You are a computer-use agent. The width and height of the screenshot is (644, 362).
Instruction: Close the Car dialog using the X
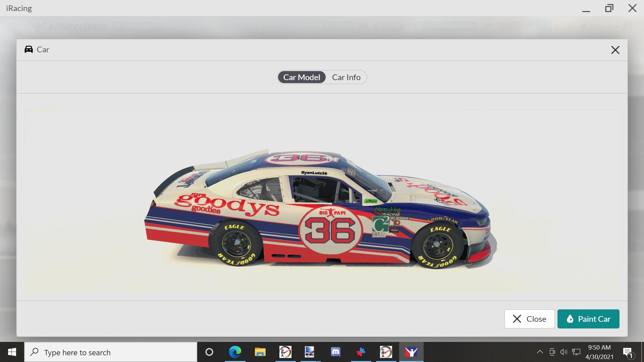[x=615, y=50]
